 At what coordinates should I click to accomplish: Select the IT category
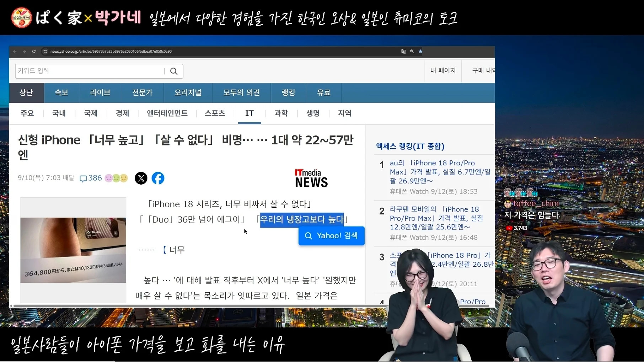click(x=249, y=113)
